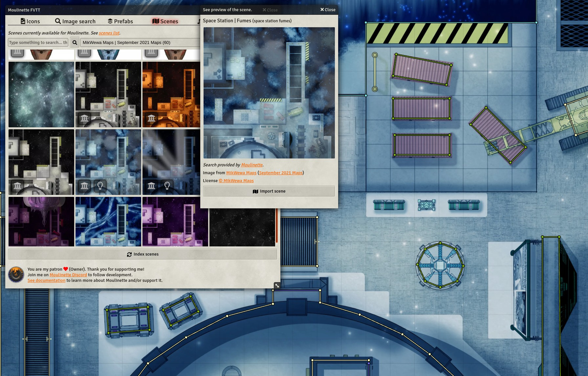The image size is (588, 376).
Task: Close the scene preview window
Action: 328,10
